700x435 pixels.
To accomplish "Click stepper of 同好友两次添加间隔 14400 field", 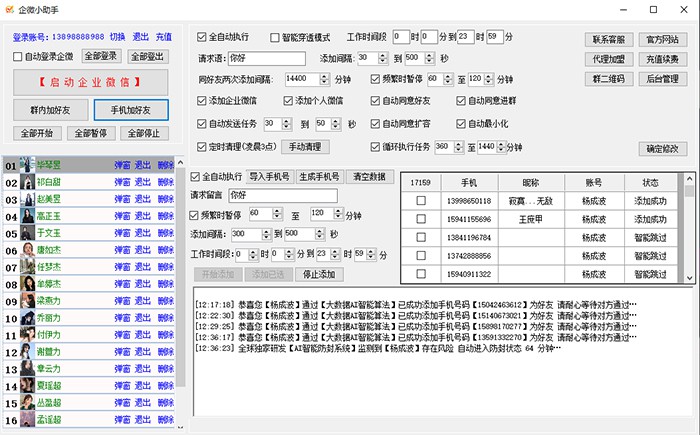I will 325,79.
